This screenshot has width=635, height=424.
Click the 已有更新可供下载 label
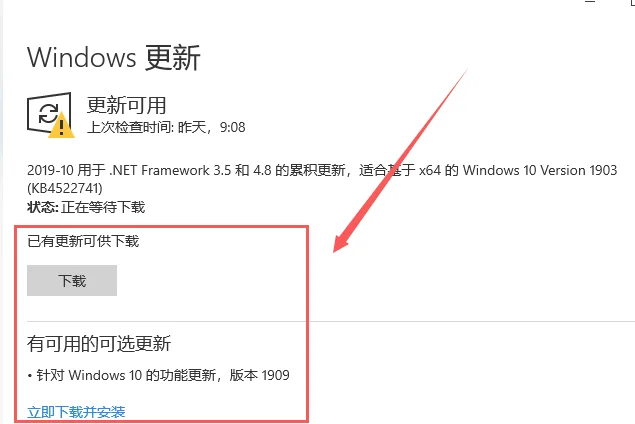click(x=83, y=241)
